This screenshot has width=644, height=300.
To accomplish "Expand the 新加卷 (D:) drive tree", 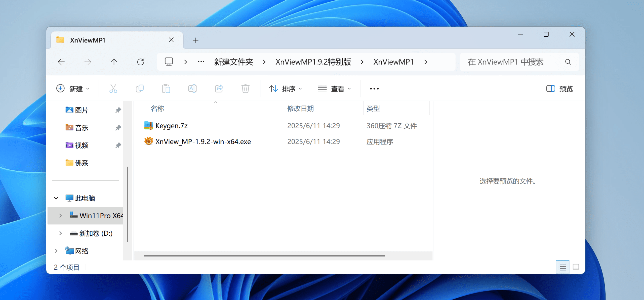I will (x=60, y=233).
